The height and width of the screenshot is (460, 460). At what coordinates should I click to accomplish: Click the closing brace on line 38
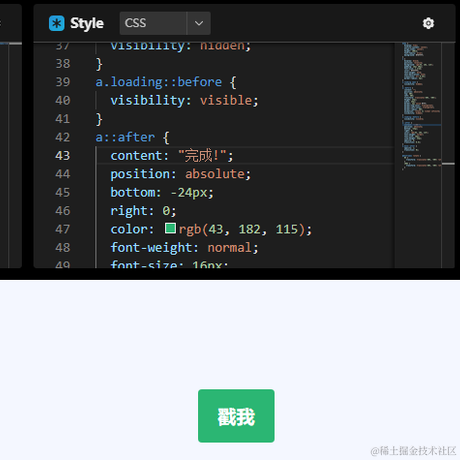(99, 64)
